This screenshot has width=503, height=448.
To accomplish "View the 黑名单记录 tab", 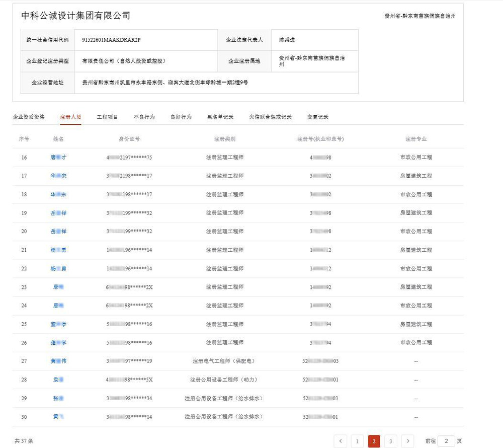I will (220, 117).
